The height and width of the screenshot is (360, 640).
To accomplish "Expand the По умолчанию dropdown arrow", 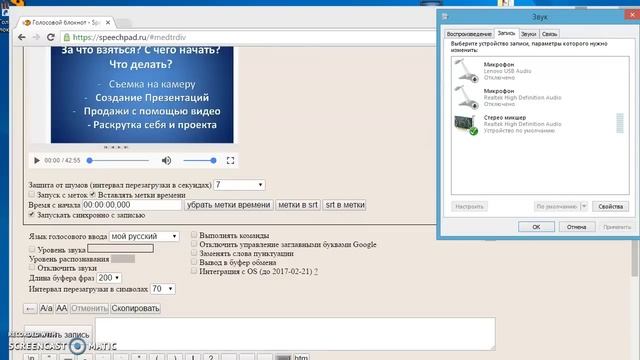I will (584, 207).
